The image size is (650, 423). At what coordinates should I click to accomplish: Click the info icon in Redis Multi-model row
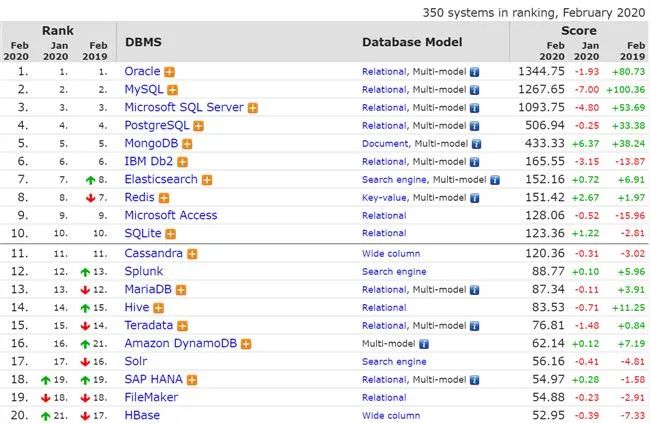(474, 198)
